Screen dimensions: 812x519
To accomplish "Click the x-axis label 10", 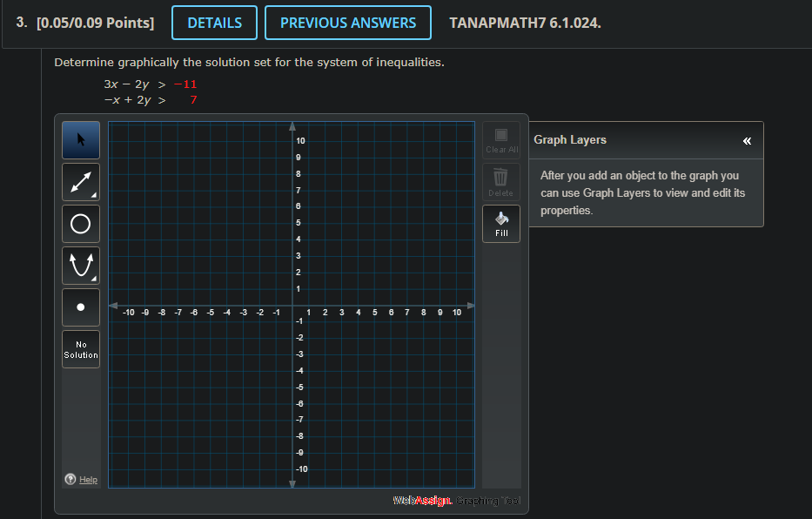I will [457, 313].
